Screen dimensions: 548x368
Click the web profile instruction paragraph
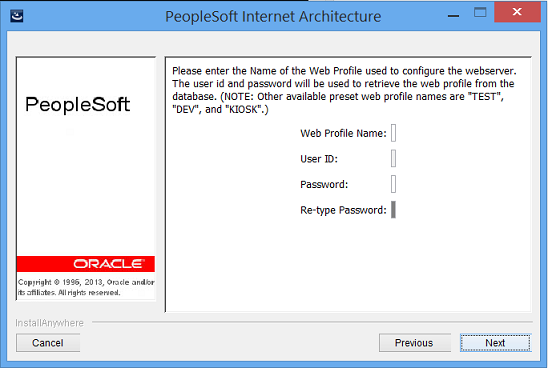(344, 90)
